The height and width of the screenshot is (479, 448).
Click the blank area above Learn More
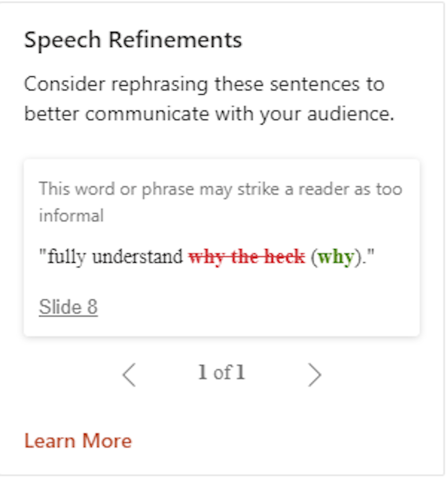[x=222, y=410]
